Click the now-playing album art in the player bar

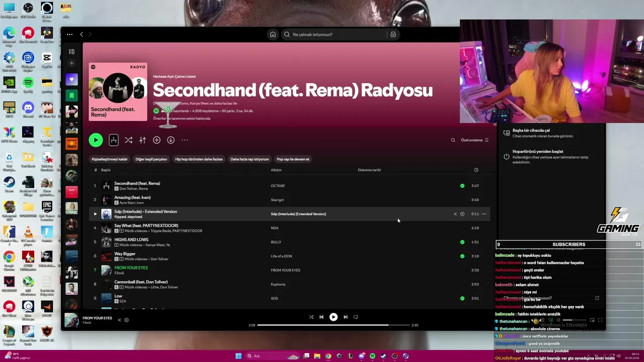[71, 320]
